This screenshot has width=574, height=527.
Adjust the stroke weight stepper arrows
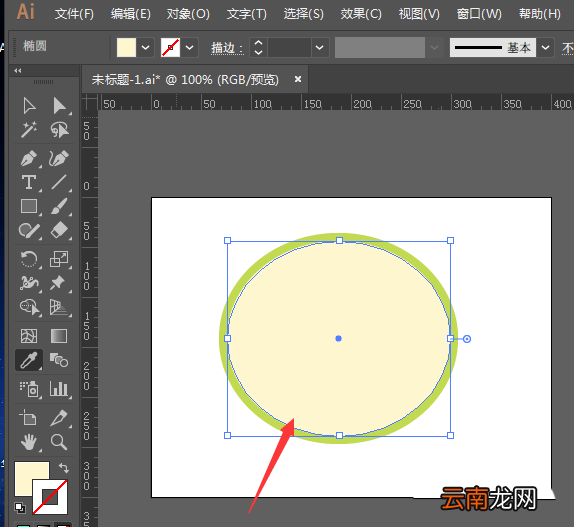click(x=258, y=48)
